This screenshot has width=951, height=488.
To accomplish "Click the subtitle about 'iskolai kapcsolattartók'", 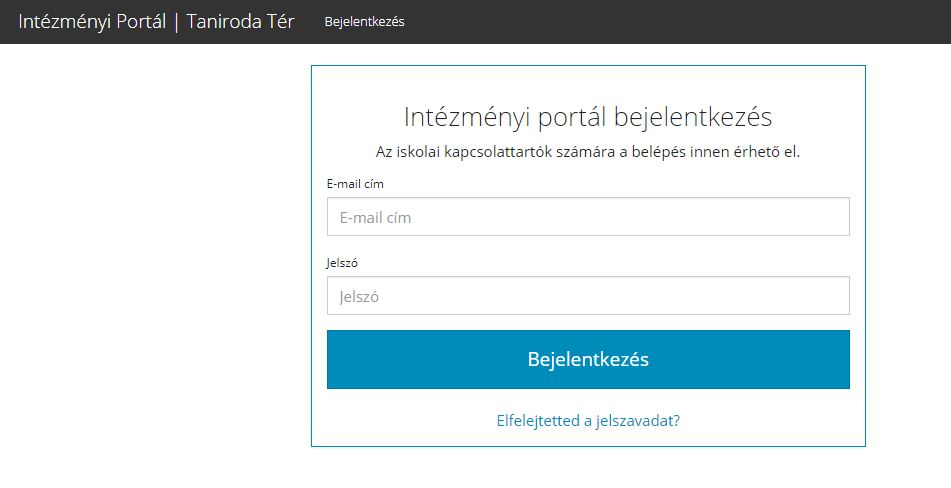I will (588, 153).
